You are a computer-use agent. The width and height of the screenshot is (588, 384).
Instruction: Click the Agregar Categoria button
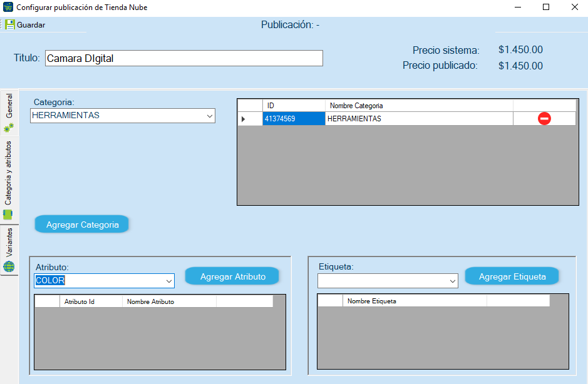point(82,225)
